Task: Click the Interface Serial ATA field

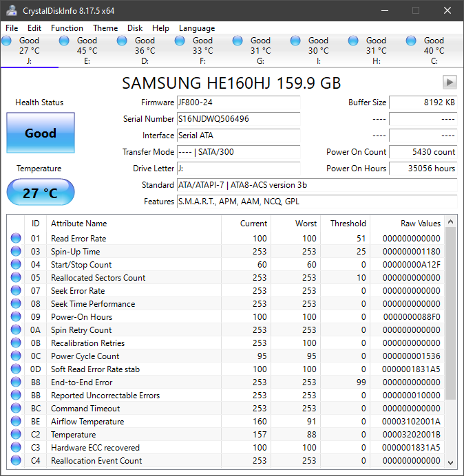Action: [x=238, y=136]
